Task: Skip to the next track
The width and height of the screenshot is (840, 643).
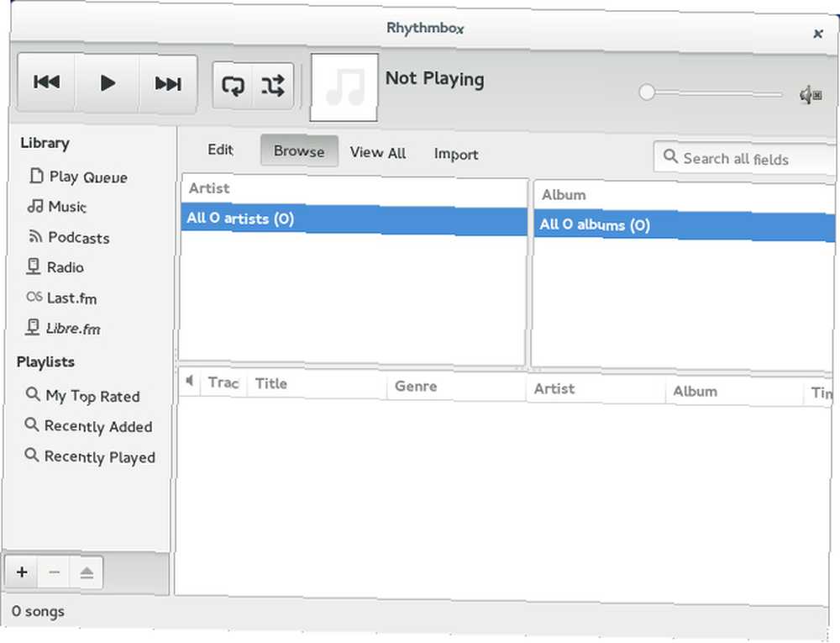Action: (168, 85)
